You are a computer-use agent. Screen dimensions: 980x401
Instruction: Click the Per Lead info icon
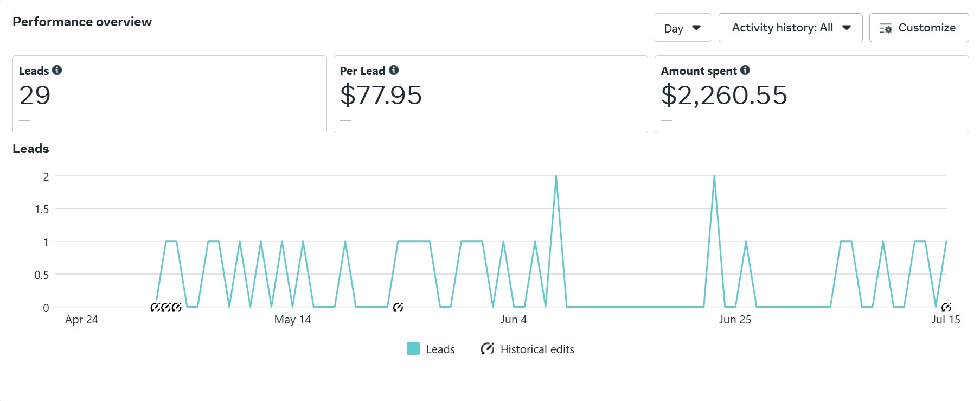[x=394, y=70]
